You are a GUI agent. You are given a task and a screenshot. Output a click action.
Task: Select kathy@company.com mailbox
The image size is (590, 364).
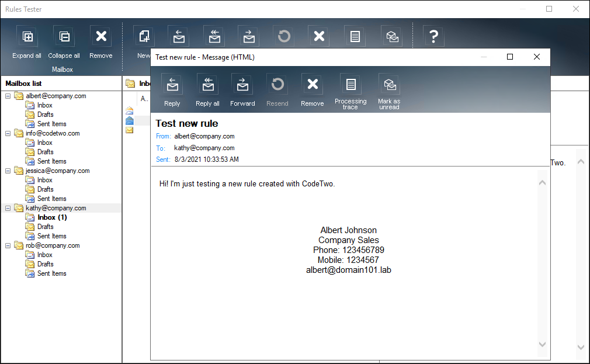pyautogui.click(x=55, y=208)
